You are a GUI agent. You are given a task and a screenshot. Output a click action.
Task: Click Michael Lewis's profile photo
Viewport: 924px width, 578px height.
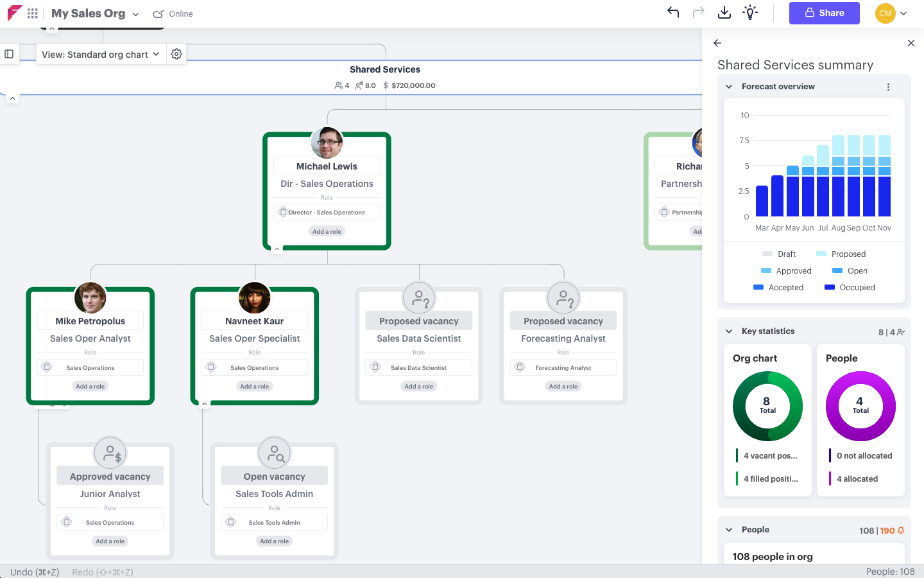(327, 143)
